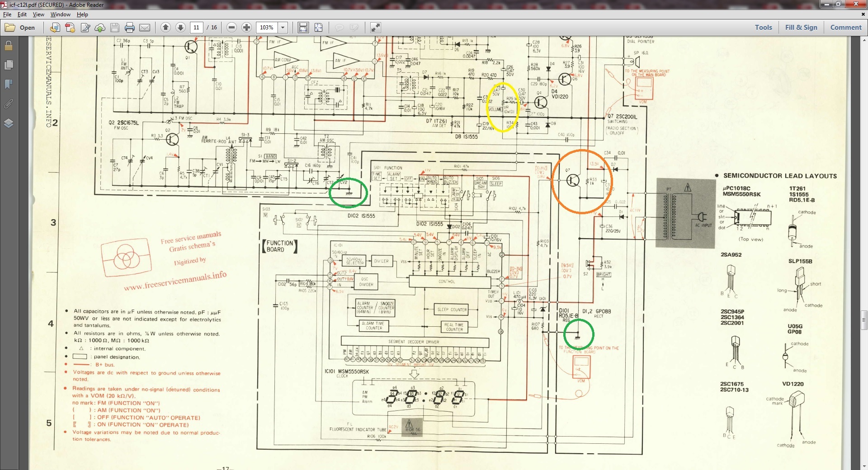Click the Q2 2SC1675L label in the schematic
Image resolution: width=868 pixels, height=470 pixels.
123,122
